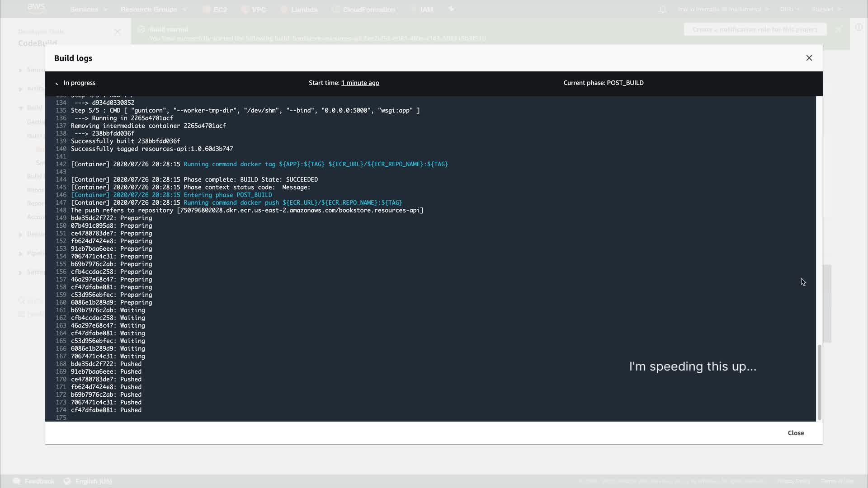Click the pin shortcuts icon
868x488 pixels.
451,9
